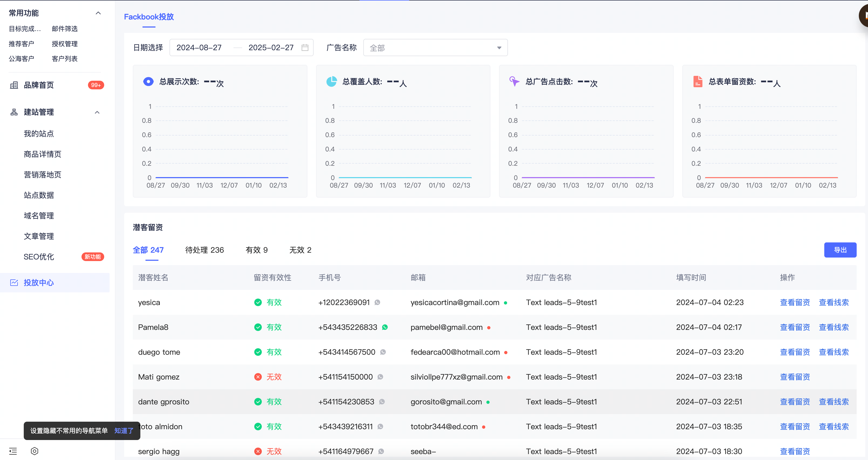The image size is (868, 460).
Task: Click WhatsApp icon next to Pamela8's phone
Action: pyautogui.click(x=385, y=327)
